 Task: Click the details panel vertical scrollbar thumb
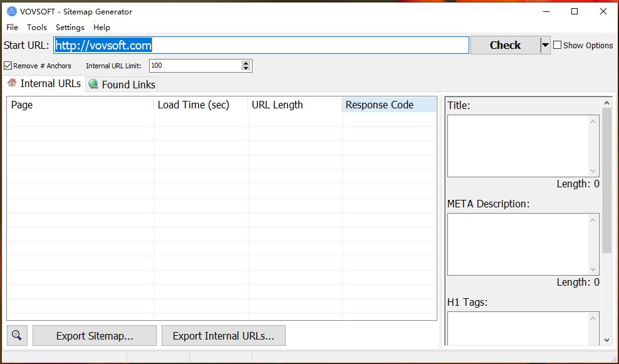(606, 181)
